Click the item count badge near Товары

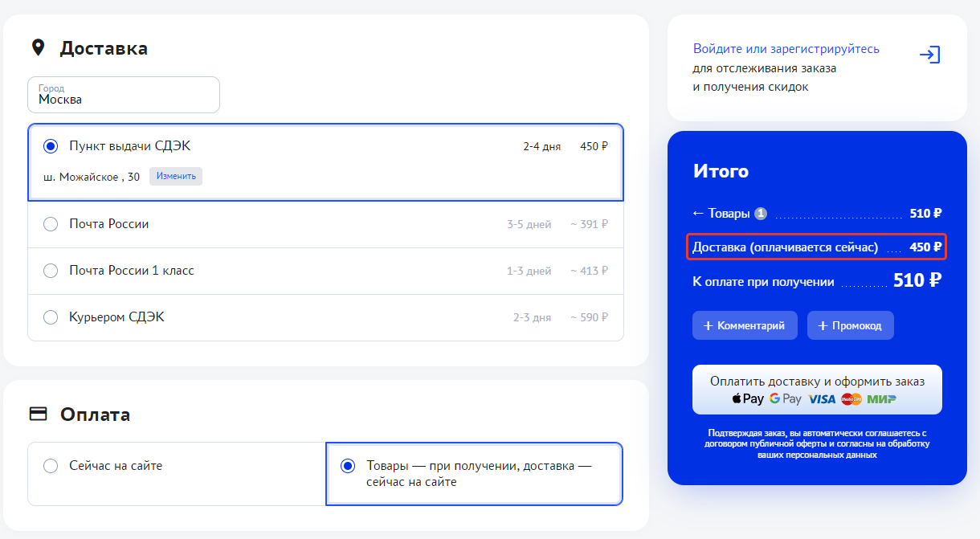point(761,214)
